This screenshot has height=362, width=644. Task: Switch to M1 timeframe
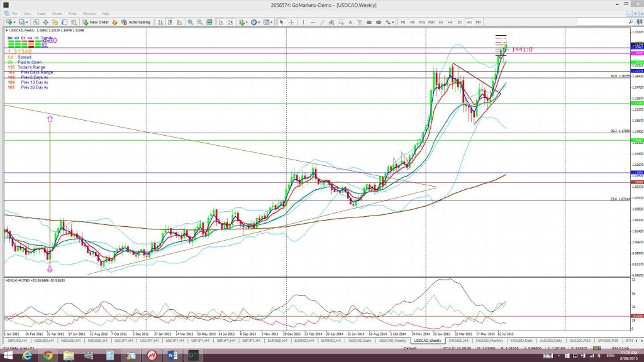(403, 22)
